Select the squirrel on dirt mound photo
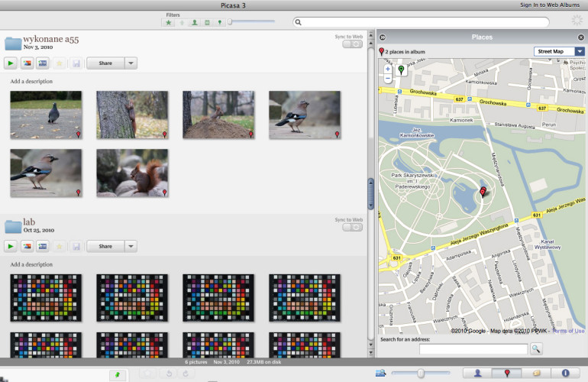The image size is (588, 382). pos(218,115)
